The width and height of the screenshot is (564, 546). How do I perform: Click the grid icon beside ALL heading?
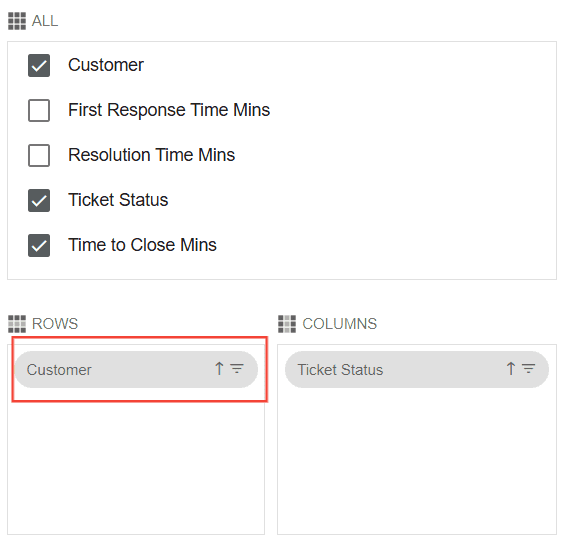[x=17, y=21]
